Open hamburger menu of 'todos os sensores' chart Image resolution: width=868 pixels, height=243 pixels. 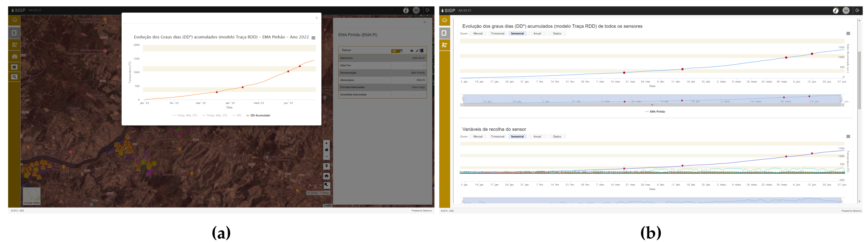(x=848, y=33)
